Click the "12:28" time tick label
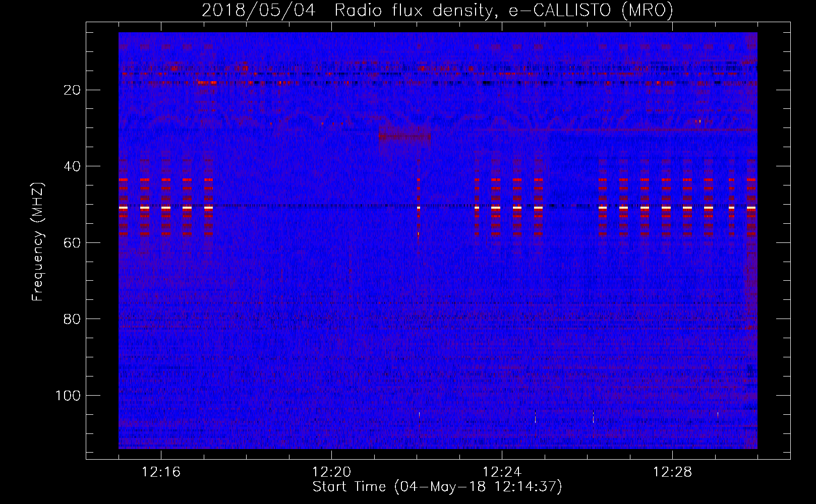This screenshot has height=504, width=816. (672, 472)
